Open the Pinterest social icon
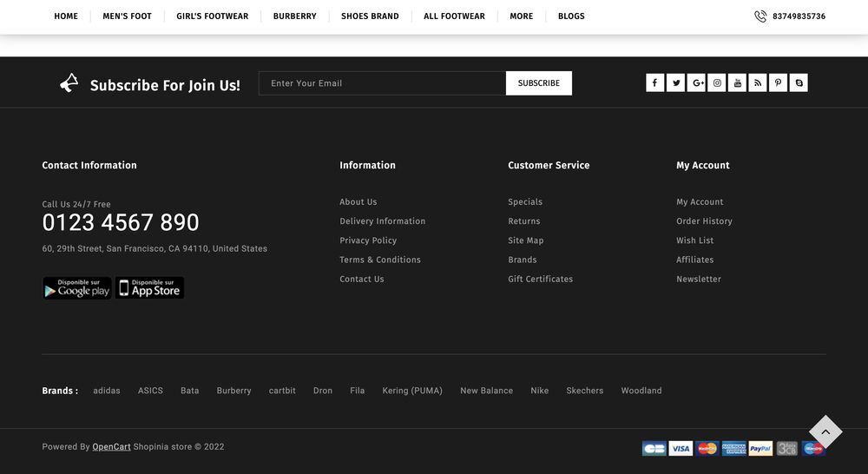Viewport: 868px width, 474px height. point(779,83)
